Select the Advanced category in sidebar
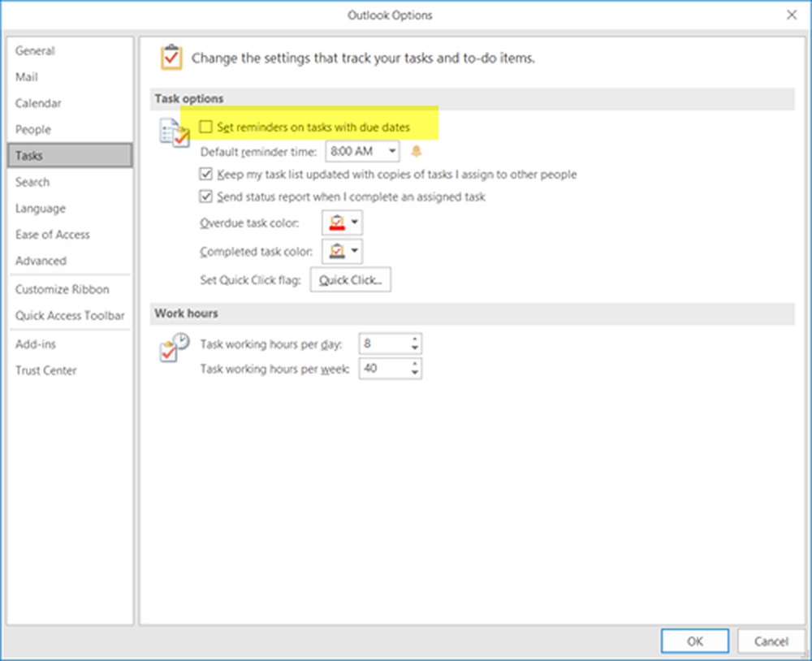812x661 pixels. (41, 261)
